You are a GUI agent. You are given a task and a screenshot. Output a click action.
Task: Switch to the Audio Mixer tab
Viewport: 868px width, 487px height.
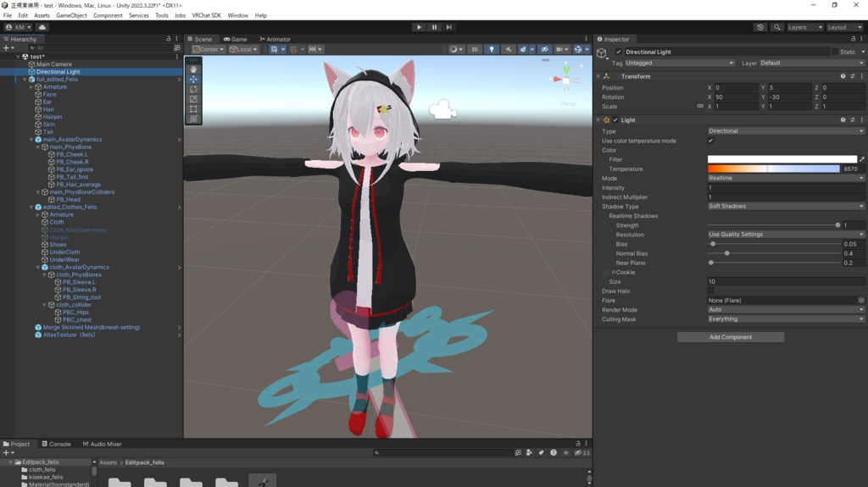[103, 444]
